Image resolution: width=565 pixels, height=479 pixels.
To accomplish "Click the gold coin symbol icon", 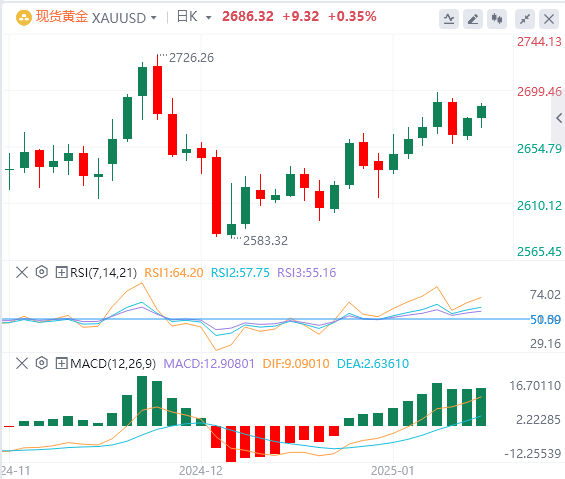I will pyautogui.click(x=24, y=18).
